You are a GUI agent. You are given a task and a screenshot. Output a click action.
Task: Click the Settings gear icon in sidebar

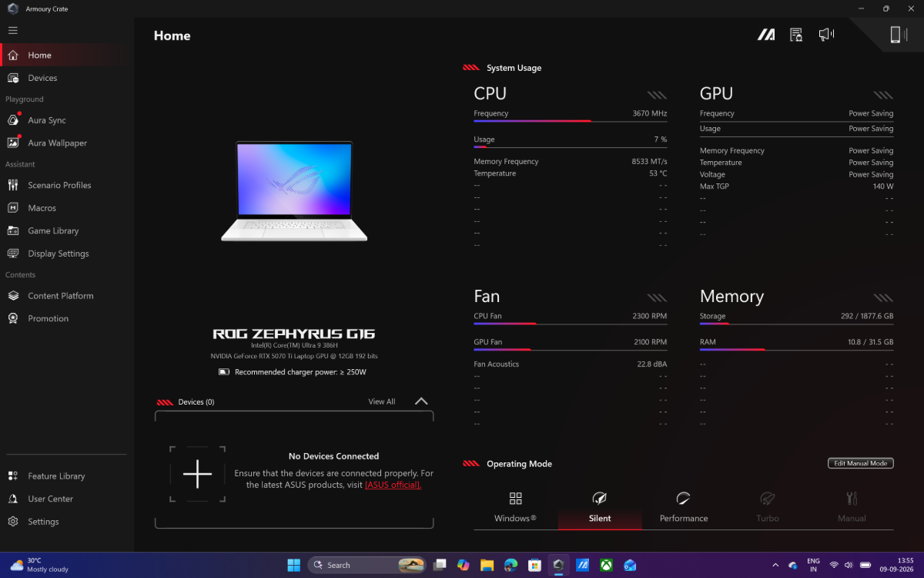pyautogui.click(x=13, y=522)
